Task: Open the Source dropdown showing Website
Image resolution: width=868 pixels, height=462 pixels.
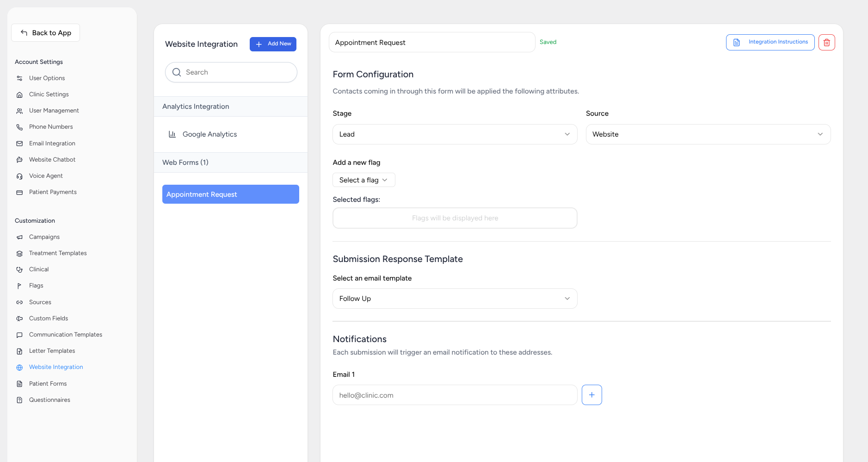Action: [x=708, y=134]
